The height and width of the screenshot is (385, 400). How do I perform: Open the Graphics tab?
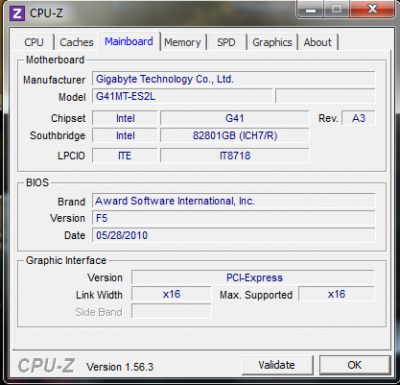(272, 42)
